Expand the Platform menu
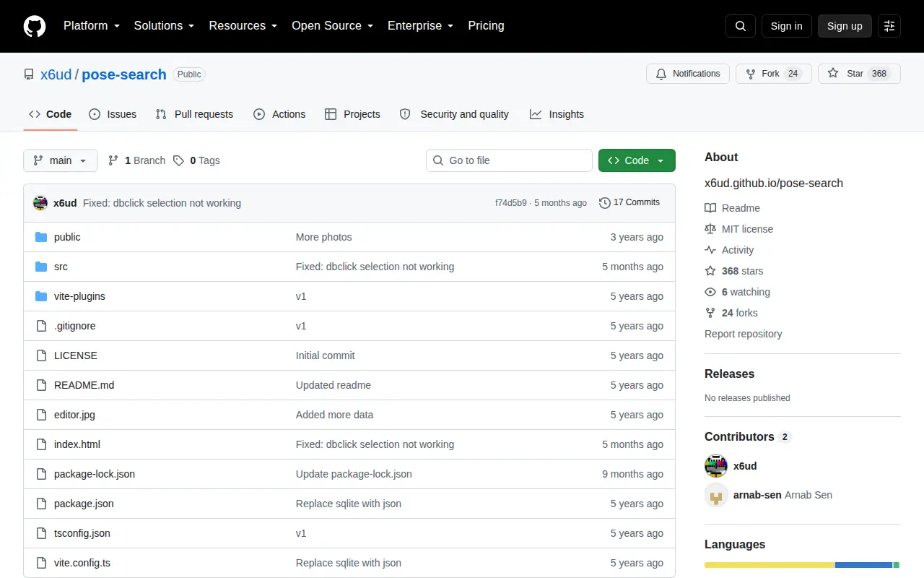 click(x=92, y=26)
